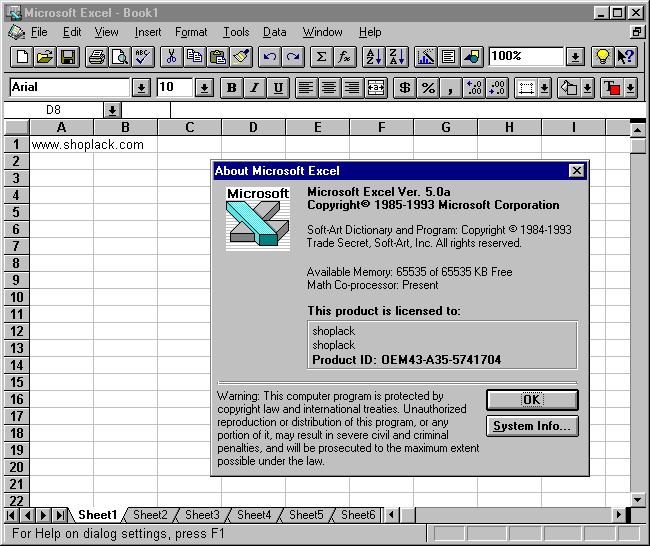Click the Text Box icon
This screenshot has width=650, height=546.
click(449, 56)
